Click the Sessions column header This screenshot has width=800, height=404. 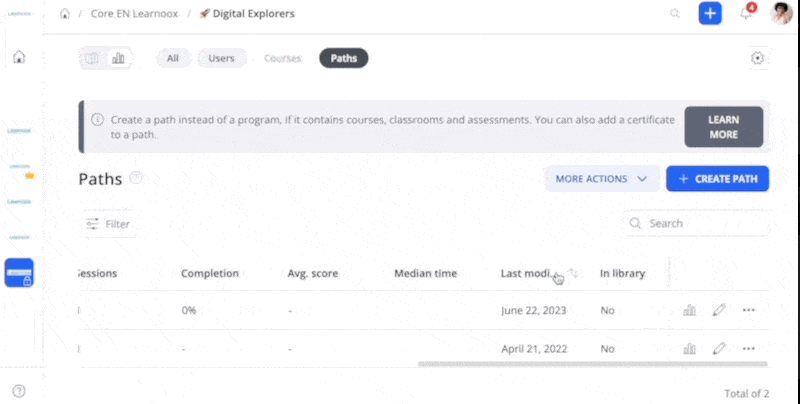coord(97,273)
